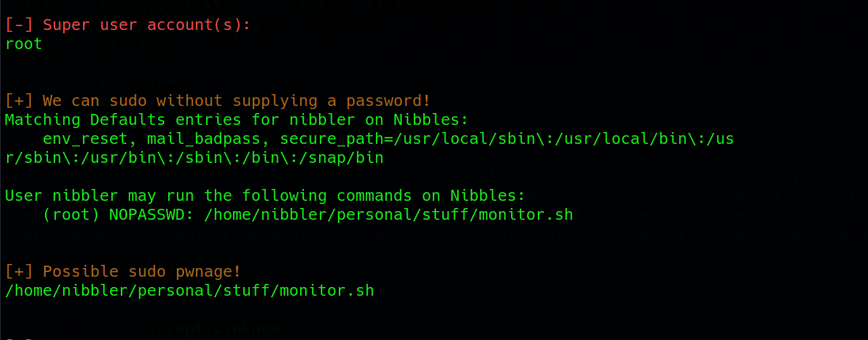The height and width of the screenshot is (340, 868).
Task: Click the monitor.sh path after NOPASSWD
Action: 389,215
